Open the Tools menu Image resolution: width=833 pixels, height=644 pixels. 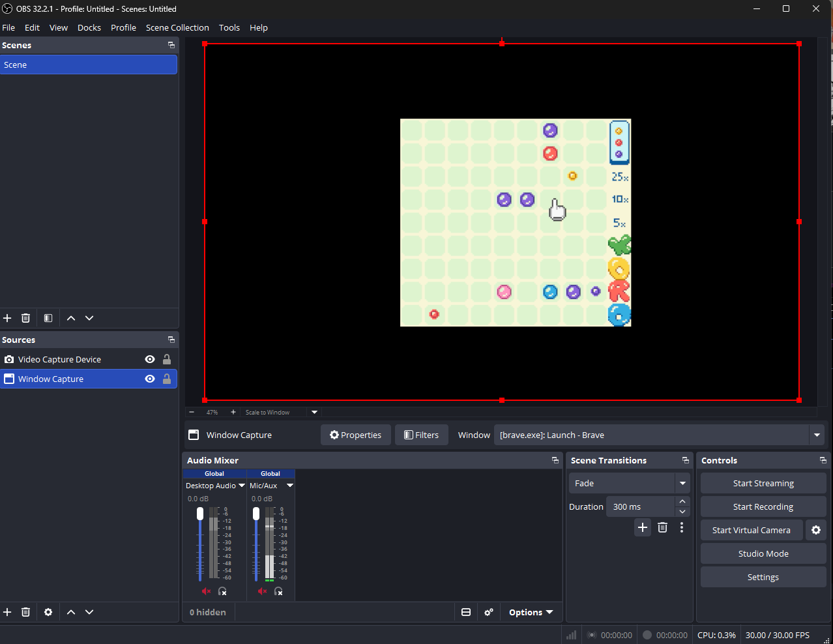[x=229, y=27]
